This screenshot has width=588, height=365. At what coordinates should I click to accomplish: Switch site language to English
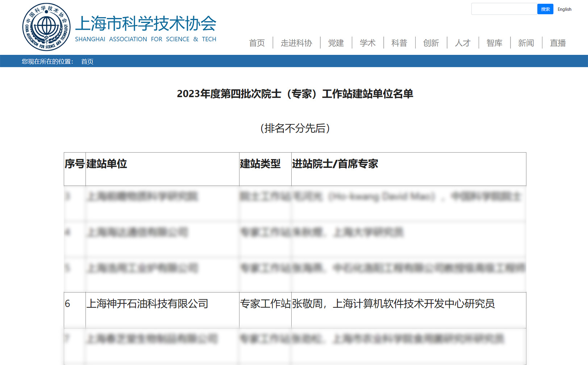564,9
